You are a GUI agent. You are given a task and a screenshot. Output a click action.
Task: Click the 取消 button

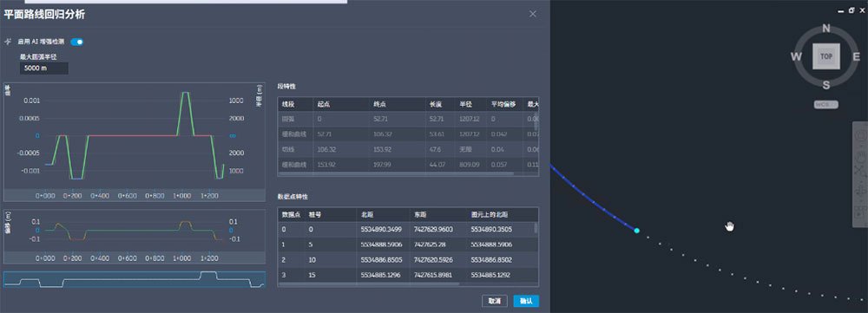coord(495,302)
